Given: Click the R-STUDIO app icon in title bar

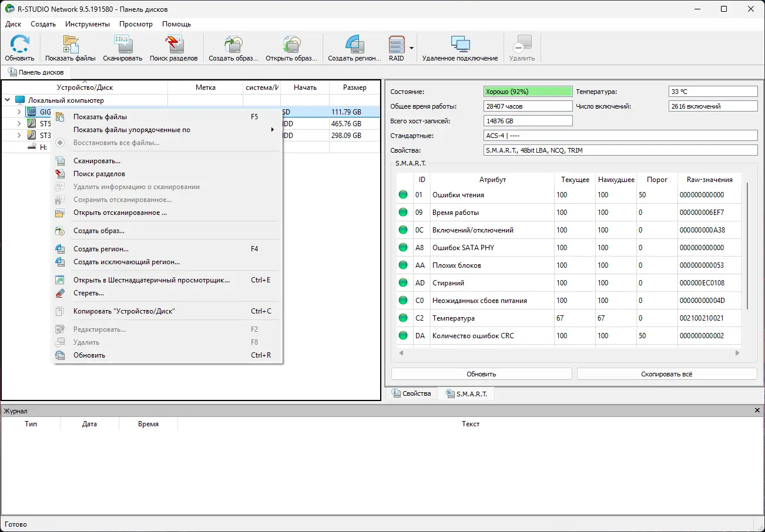Looking at the screenshot, I should tap(10, 9).
